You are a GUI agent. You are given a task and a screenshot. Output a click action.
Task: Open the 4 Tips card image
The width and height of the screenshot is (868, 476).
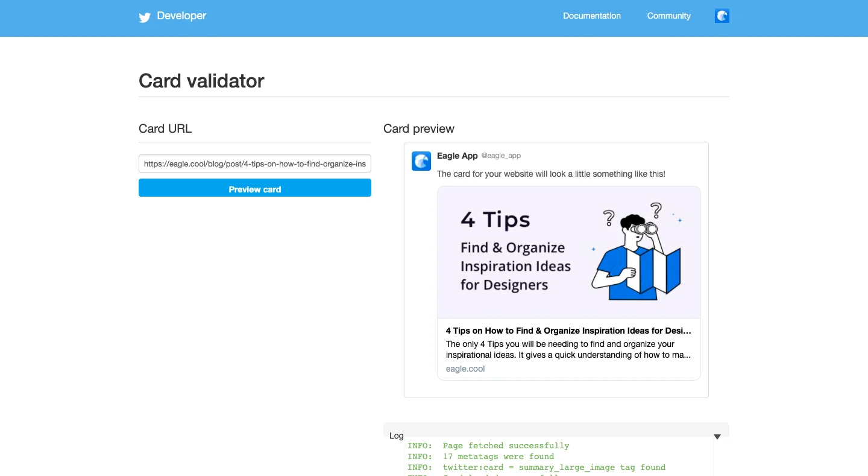(x=569, y=252)
